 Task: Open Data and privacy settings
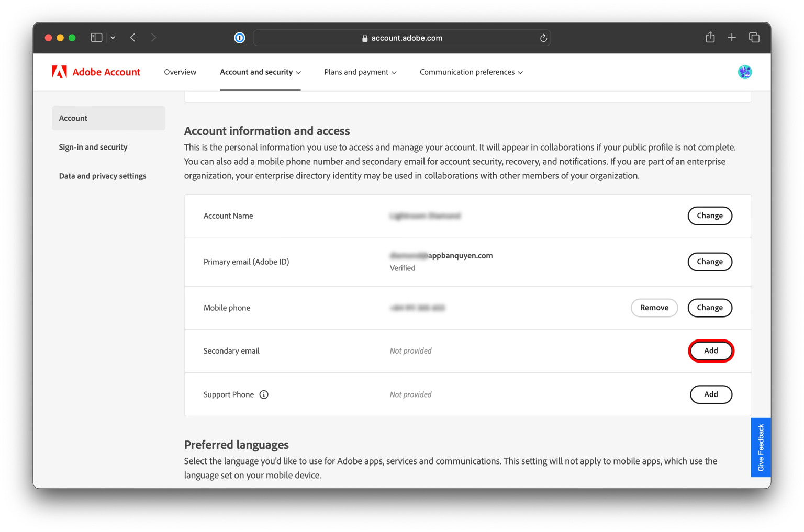pos(103,176)
